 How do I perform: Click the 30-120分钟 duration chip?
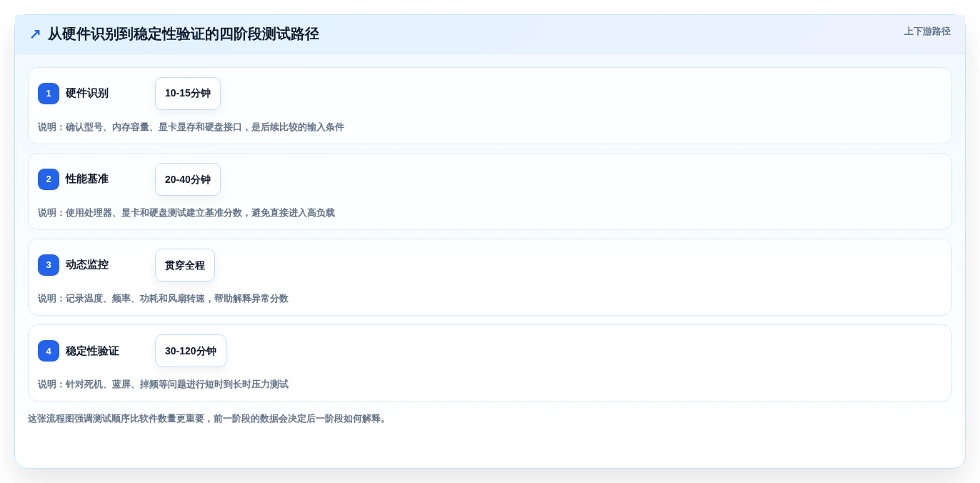[191, 351]
